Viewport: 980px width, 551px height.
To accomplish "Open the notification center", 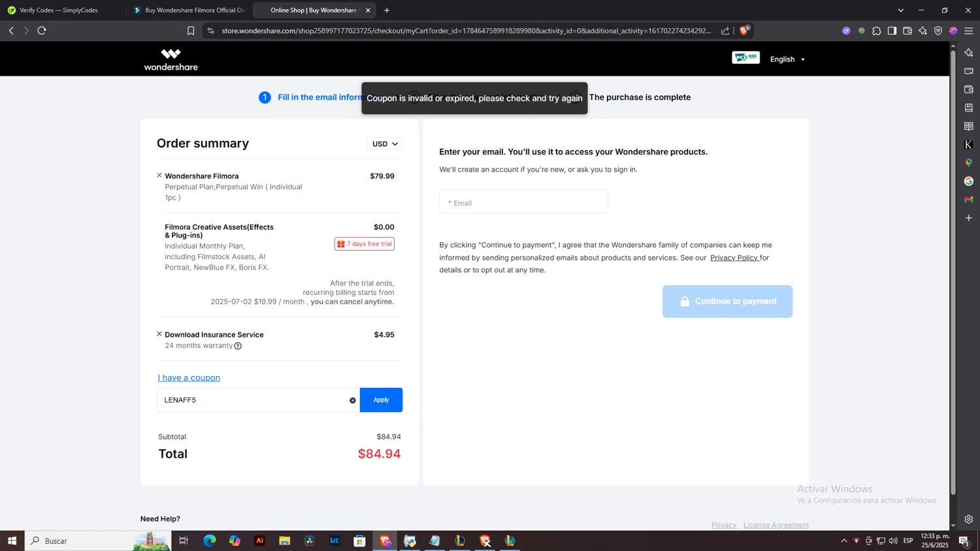I will pos(964,541).
